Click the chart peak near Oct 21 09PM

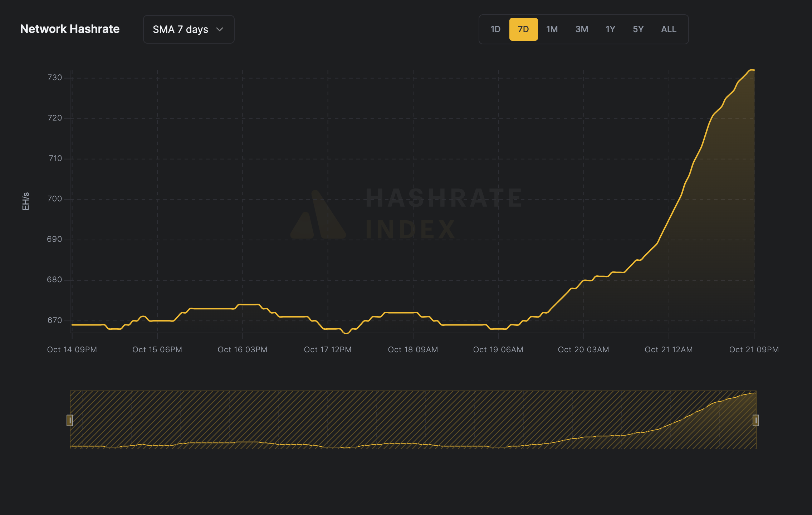[x=753, y=70]
